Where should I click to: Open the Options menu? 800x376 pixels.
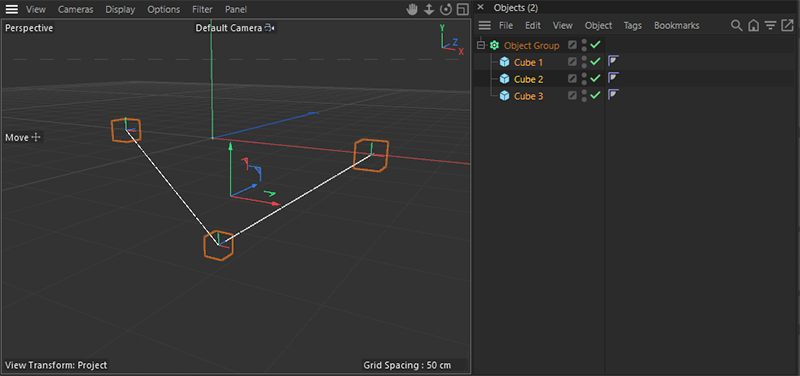pyautogui.click(x=164, y=10)
